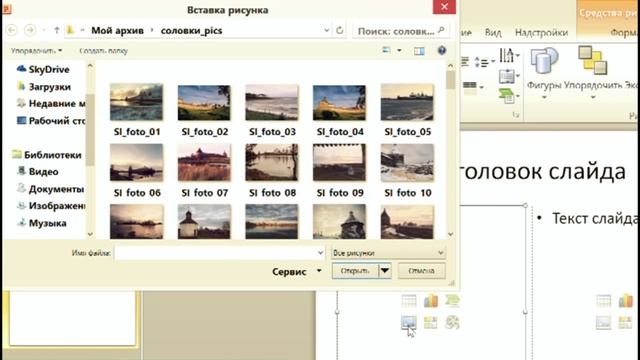Screen dimensions: 640x360
Task: Select Рабочий стол in navigation pane
Action: (51, 121)
